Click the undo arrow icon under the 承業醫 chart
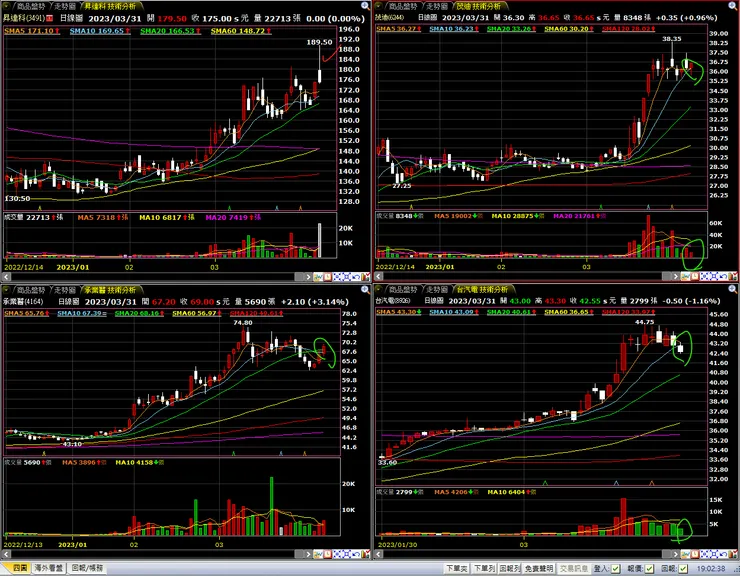This screenshot has height=576, width=740. click(356, 554)
